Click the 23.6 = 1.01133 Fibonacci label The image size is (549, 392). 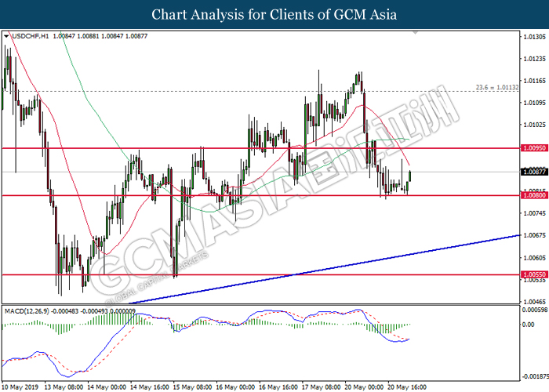coord(497,88)
